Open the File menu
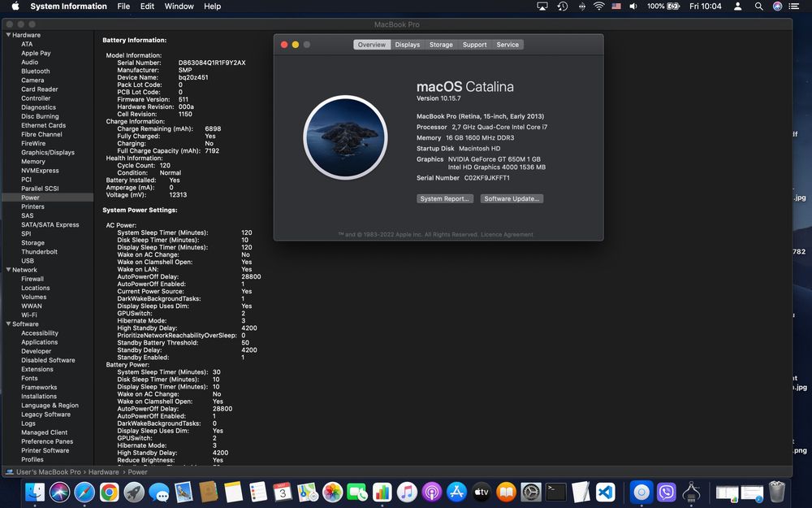812x508 pixels. click(123, 7)
